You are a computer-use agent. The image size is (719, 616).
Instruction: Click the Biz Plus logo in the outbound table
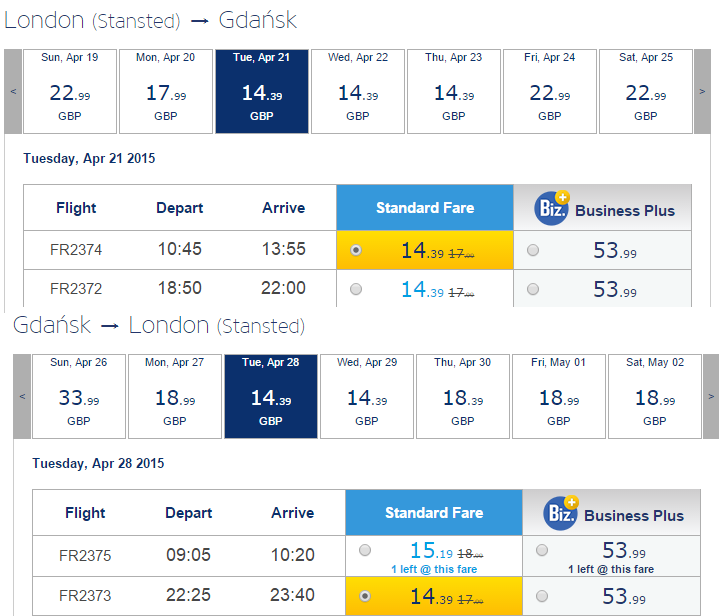pos(552,208)
